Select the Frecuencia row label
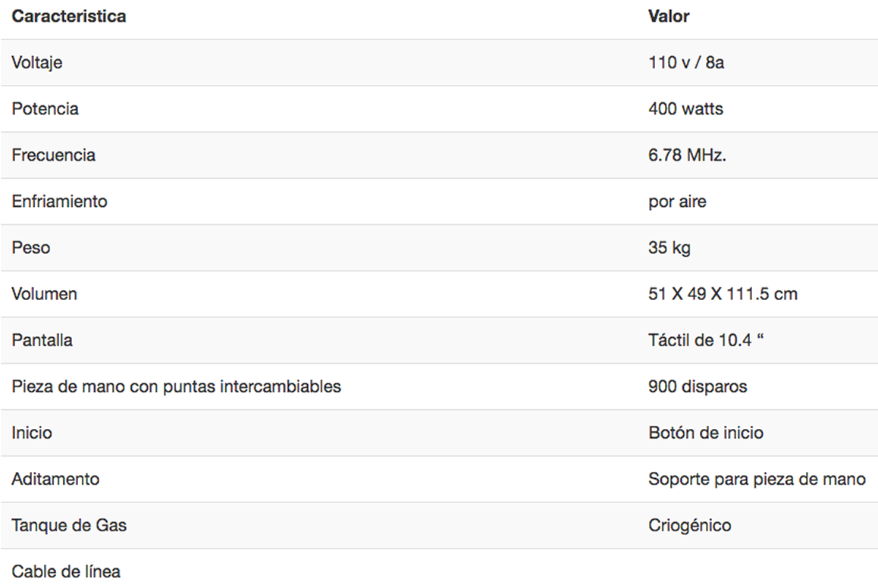 tap(53, 155)
